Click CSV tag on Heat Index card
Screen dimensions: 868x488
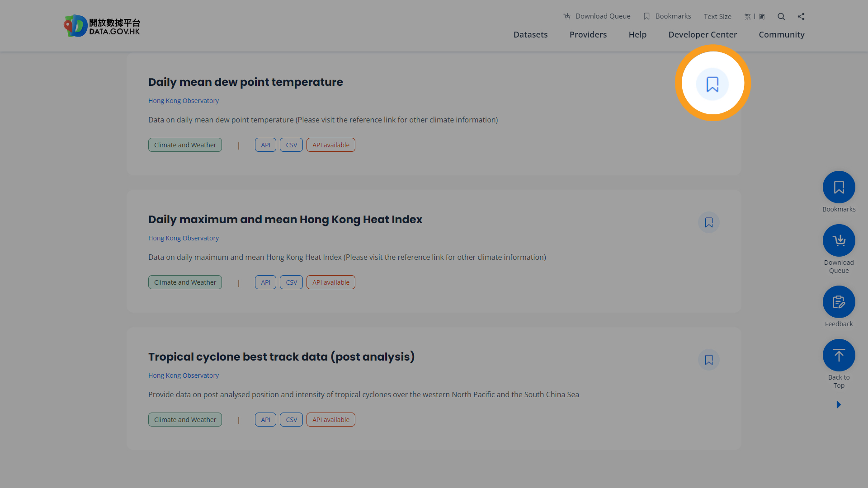click(x=291, y=282)
